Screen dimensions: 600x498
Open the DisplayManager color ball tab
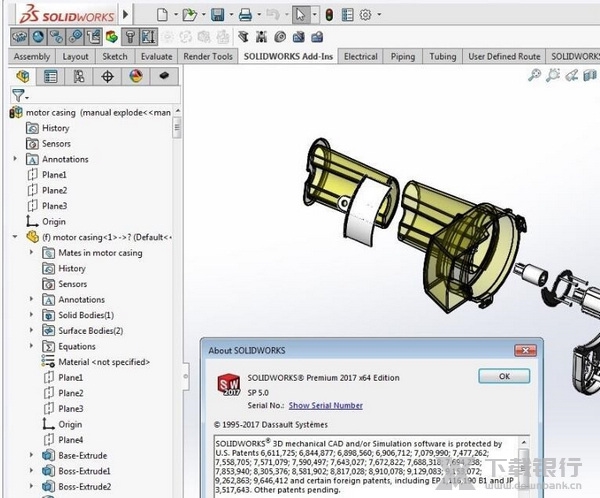pyautogui.click(x=136, y=76)
